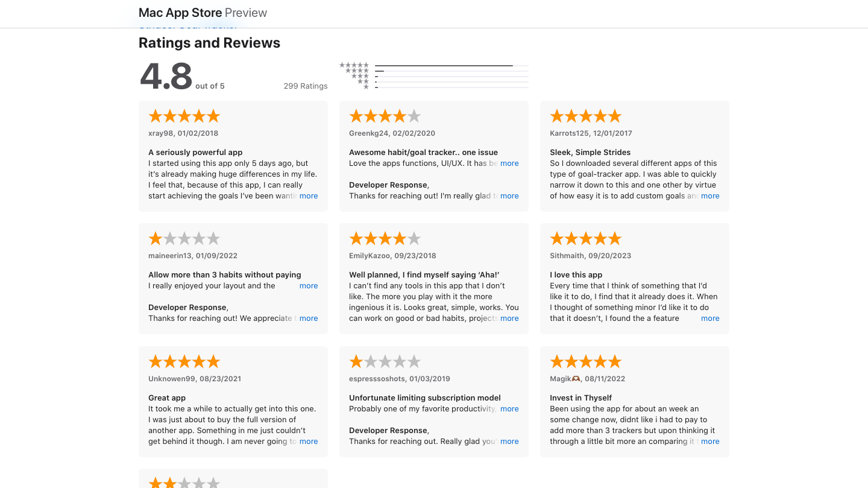868x488 pixels.
Task: Expand Karrots125's Sleek, Simple Strides review
Action: 710,195
